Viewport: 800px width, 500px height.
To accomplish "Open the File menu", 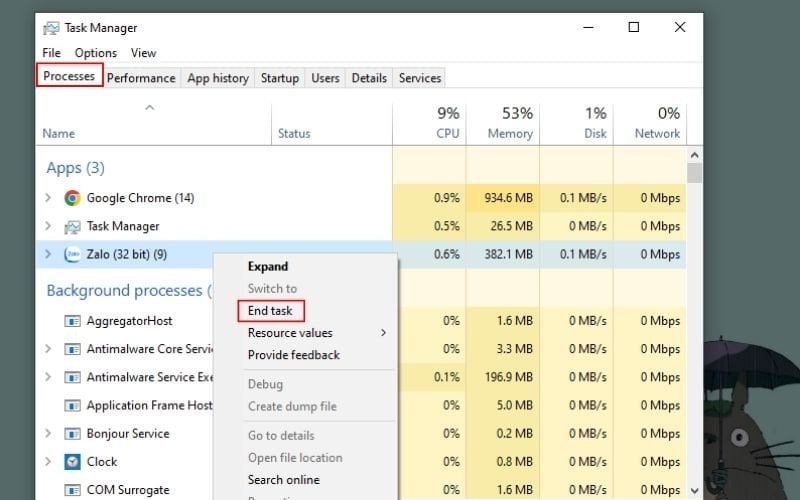I will coord(52,53).
